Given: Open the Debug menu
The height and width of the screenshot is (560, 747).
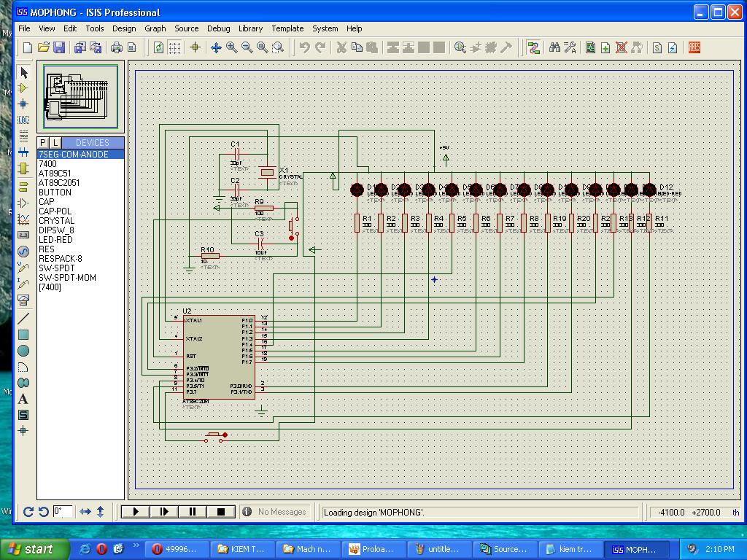Looking at the screenshot, I should 218,28.
